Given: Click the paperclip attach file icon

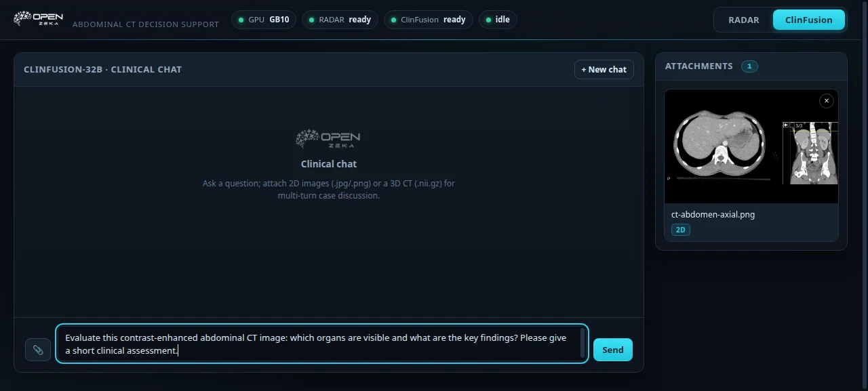Looking at the screenshot, I should (x=38, y=350).
